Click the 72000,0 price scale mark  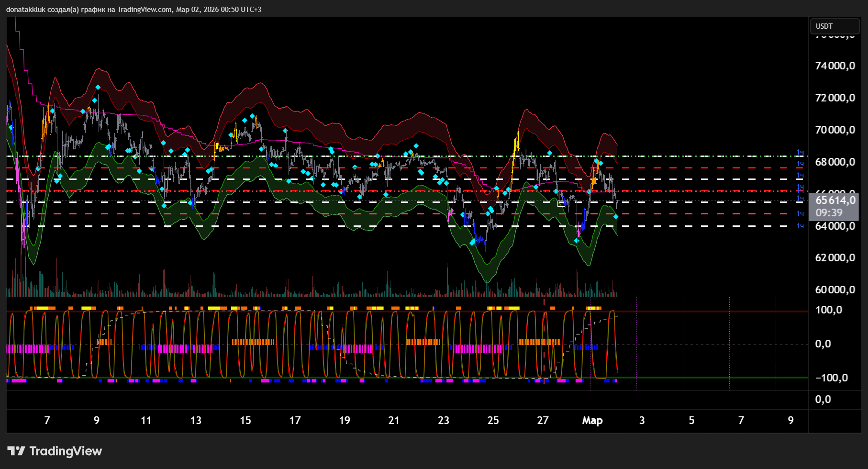tap(835, 98)
